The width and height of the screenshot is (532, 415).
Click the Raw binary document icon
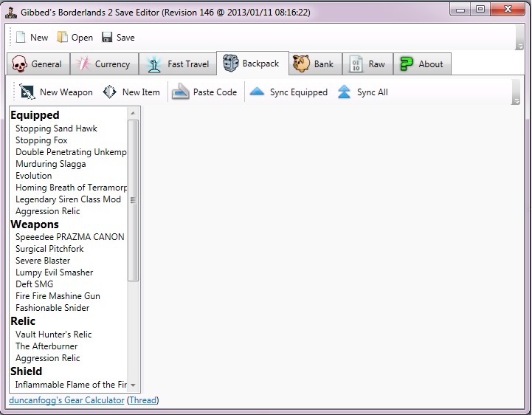pyautogui.click(x=356, y=64)
